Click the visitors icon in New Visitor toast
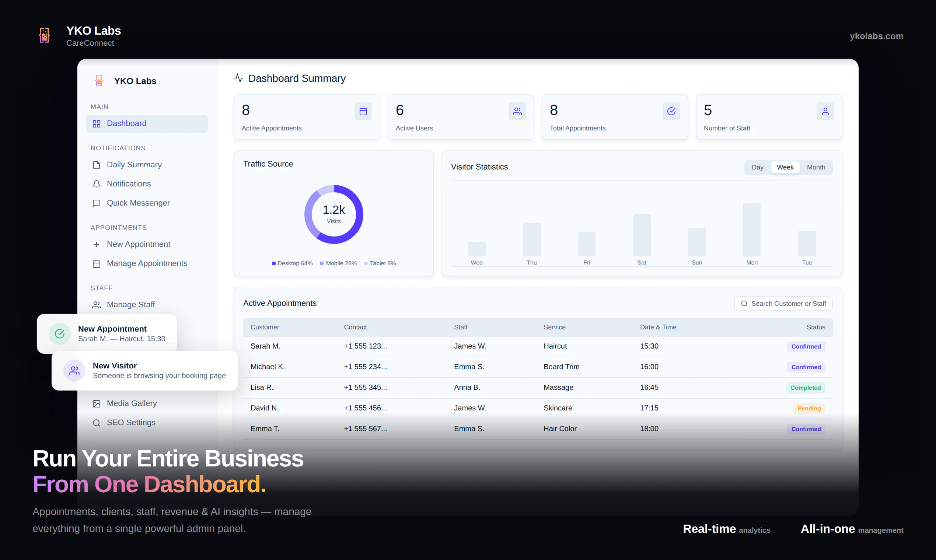 (74, 371)
